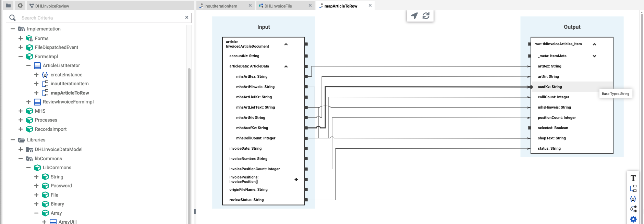Expand the _meta: ItemMeta node
Viewport: 644px width, 224px height.
pos(594,56)
